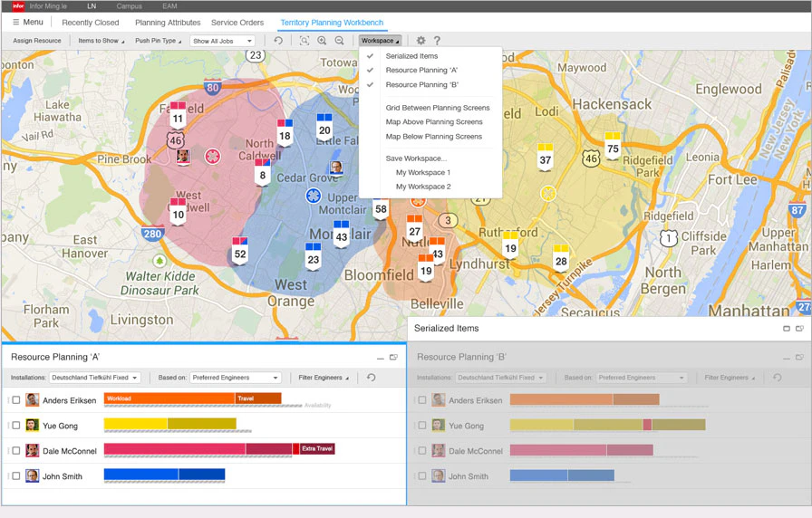Click the fit-to-screen map icon
812x518 pixels.
[x=304, y=41]
